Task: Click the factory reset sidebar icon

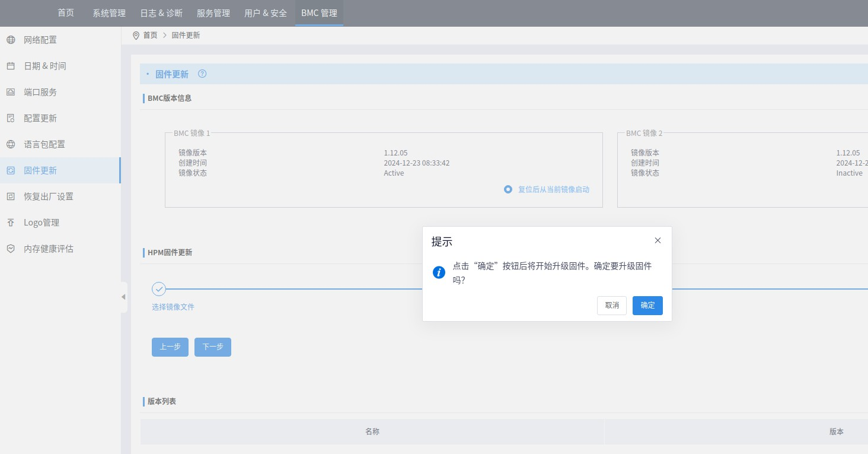Action: point(11,196)
